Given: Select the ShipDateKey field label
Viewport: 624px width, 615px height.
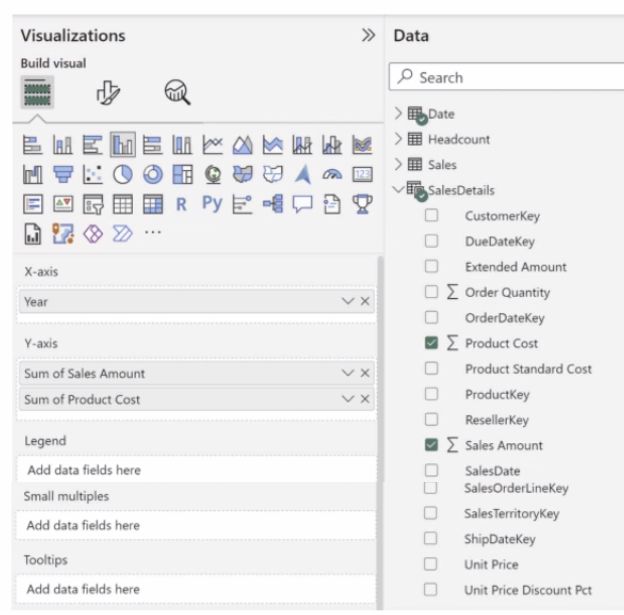Looking at the screenshot, I should [x=500, y=539].
